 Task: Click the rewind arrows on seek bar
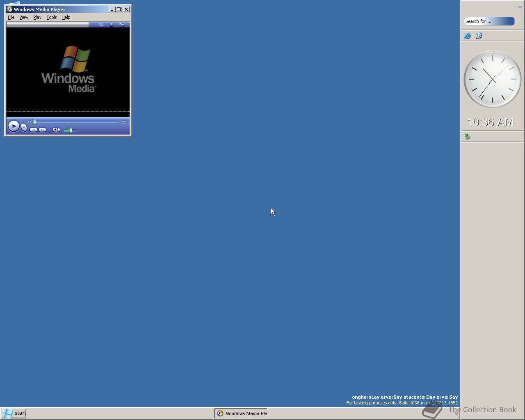[29, 122]
